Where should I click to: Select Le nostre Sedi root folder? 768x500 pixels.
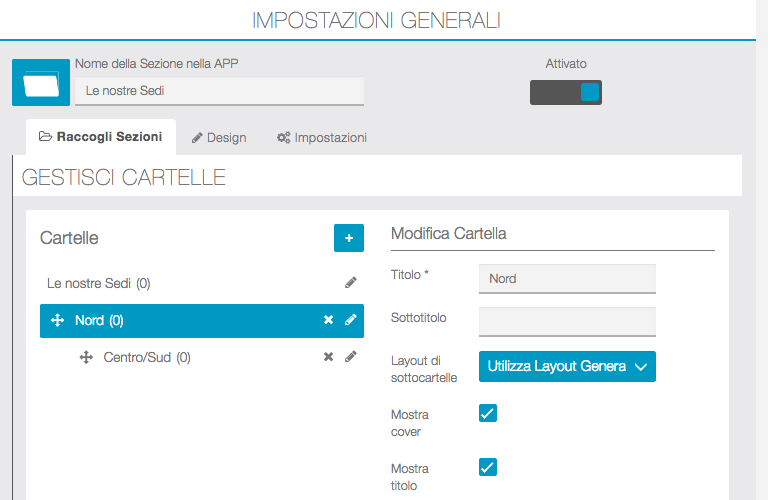(x=98, y=283)
